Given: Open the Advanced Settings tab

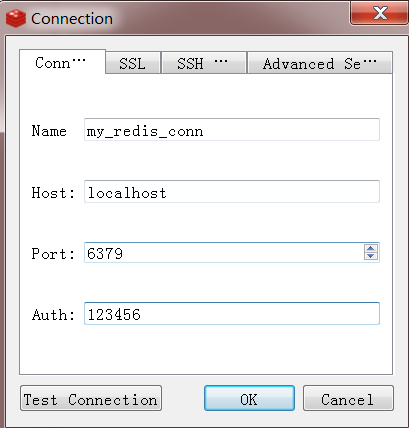Looking at the screenshot, I should [320, 63].
